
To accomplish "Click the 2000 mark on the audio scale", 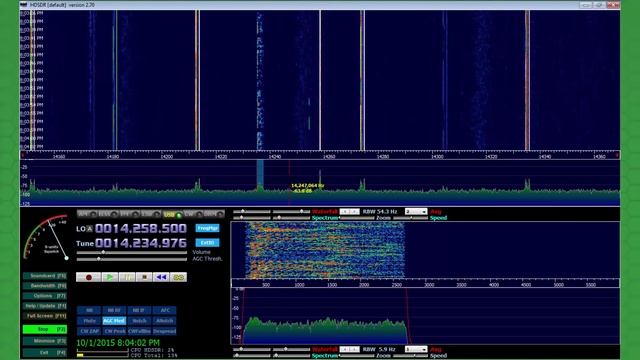I will (x=364, y=285).
